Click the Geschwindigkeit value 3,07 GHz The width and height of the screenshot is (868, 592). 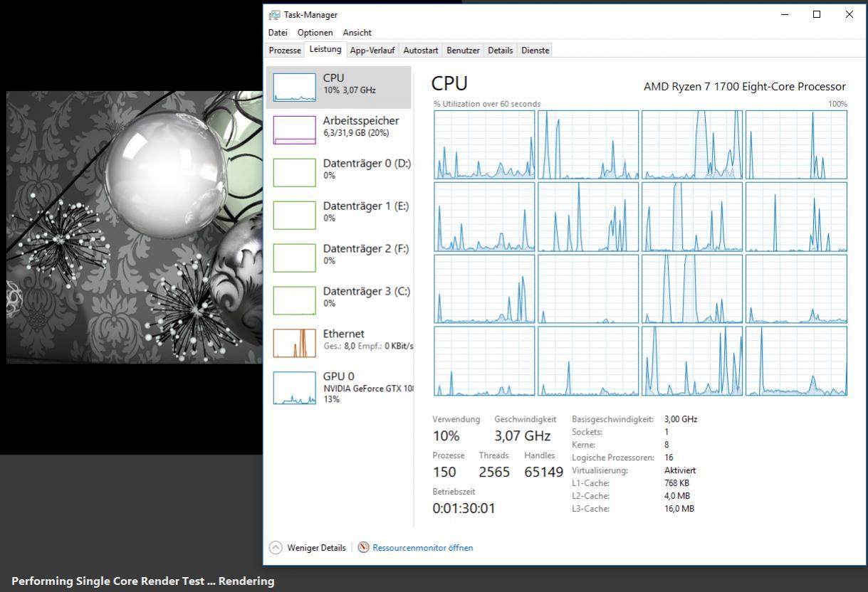coord(523,435)
